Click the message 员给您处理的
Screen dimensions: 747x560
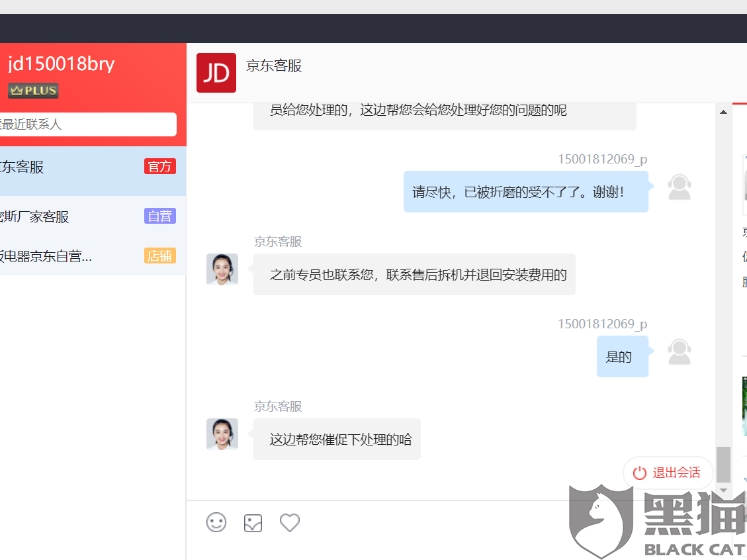pyautogui.click(x=445, y=115)
